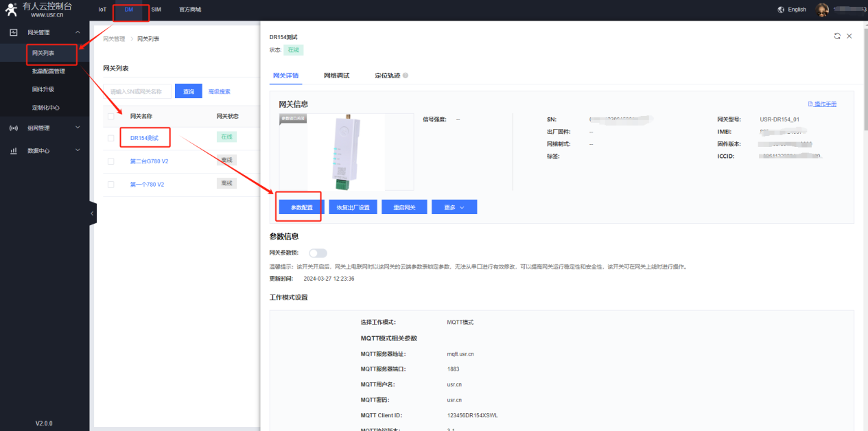This screenshot has height=431, width=868.
Task: Open the SIM top navigation item
Action: point(156,10)
